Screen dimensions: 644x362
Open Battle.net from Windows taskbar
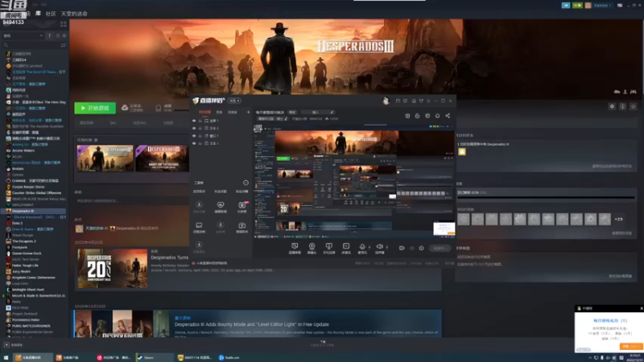[229, 357]
